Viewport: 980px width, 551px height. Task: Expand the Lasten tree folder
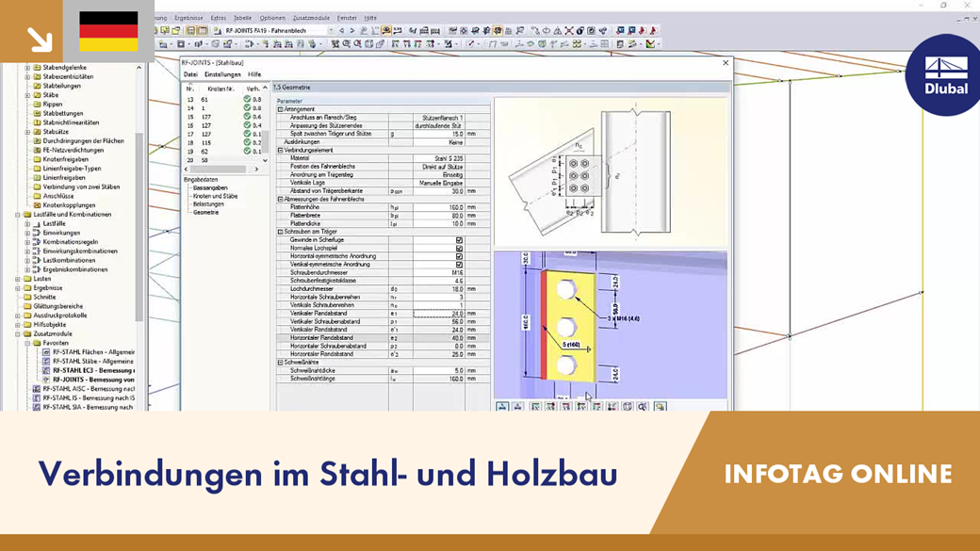(18, 279)
